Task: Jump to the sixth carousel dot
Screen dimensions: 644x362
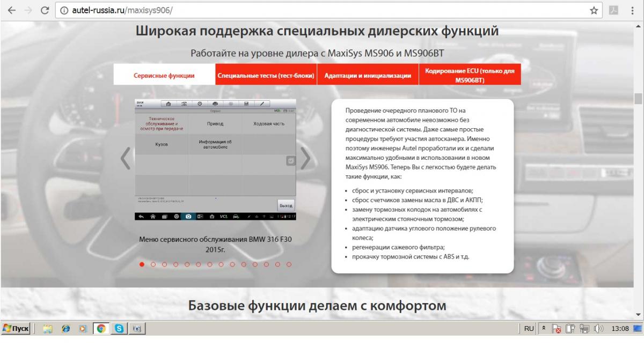Action: [x=198, y=264]
